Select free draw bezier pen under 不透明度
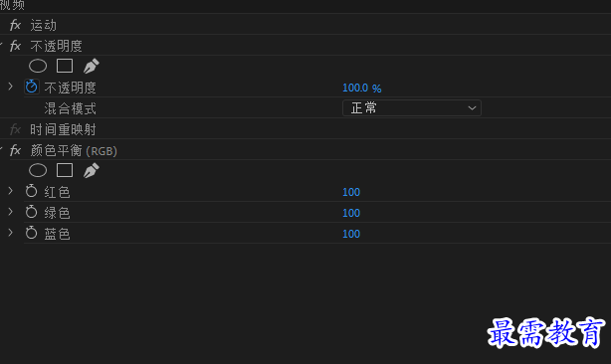The width and height of the screenshot is (611, 364). [x=92, y=66]
